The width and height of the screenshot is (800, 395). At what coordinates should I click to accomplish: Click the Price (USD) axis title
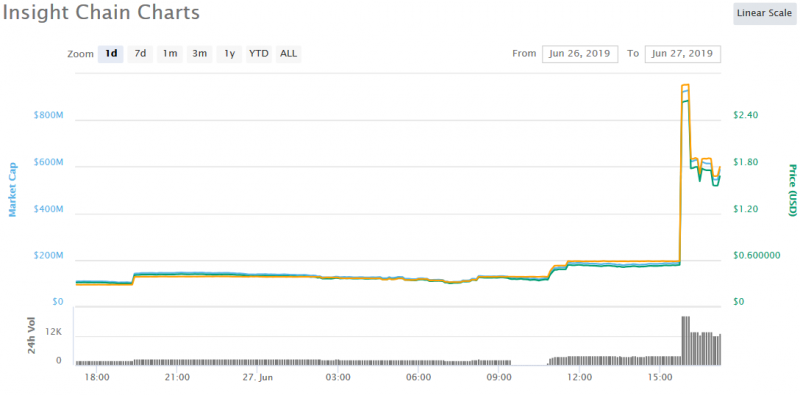(792, 190)
